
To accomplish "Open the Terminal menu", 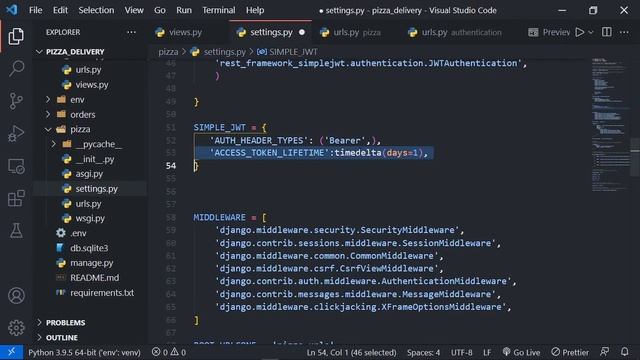I will pyautogui.click(x=219, y=10).
